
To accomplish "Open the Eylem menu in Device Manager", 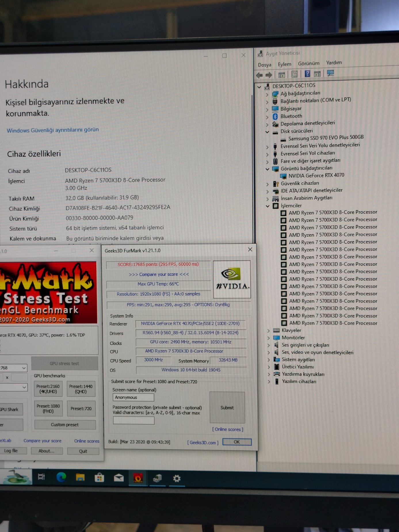I will [x=285, y=64].
